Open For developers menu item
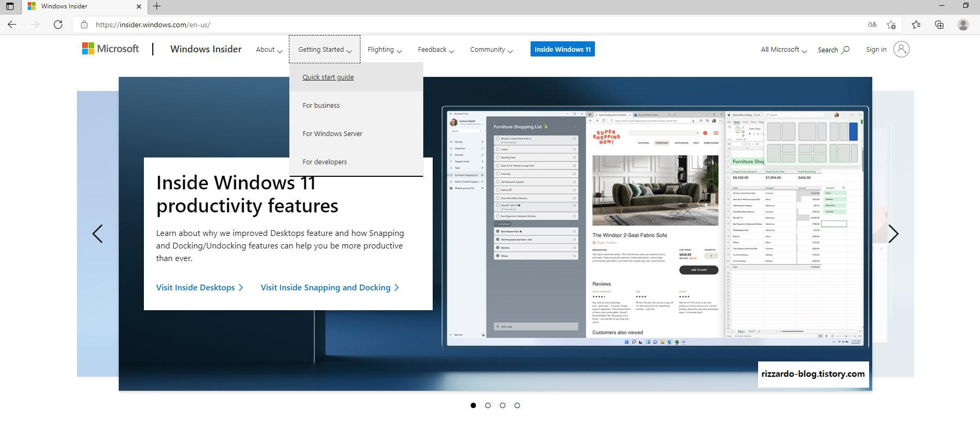 click(x=356, y=162)
